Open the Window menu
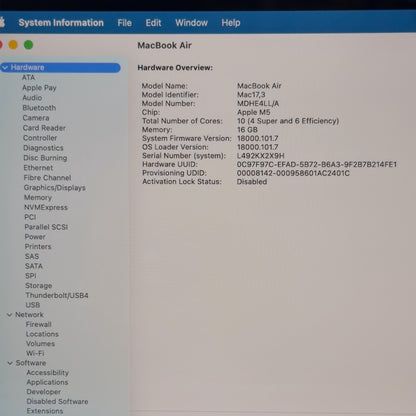 (x=191, y=23)
